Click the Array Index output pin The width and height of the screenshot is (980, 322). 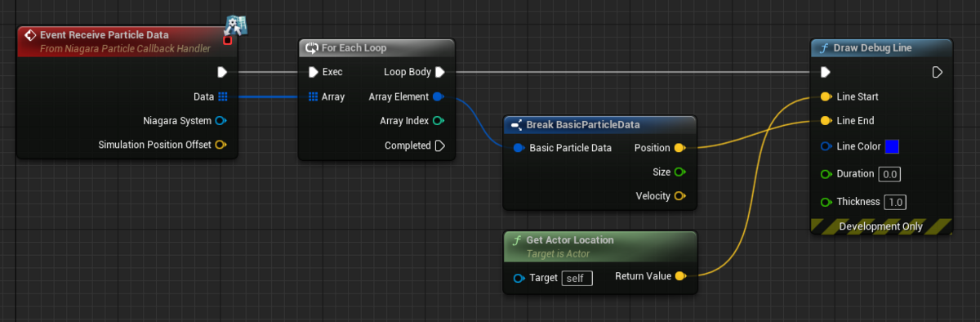coord(438,121)
